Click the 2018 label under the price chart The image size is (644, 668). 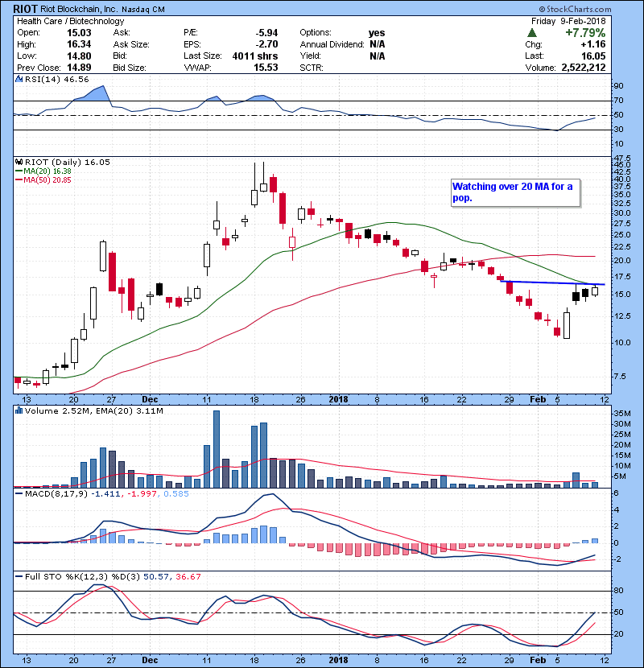339,400
